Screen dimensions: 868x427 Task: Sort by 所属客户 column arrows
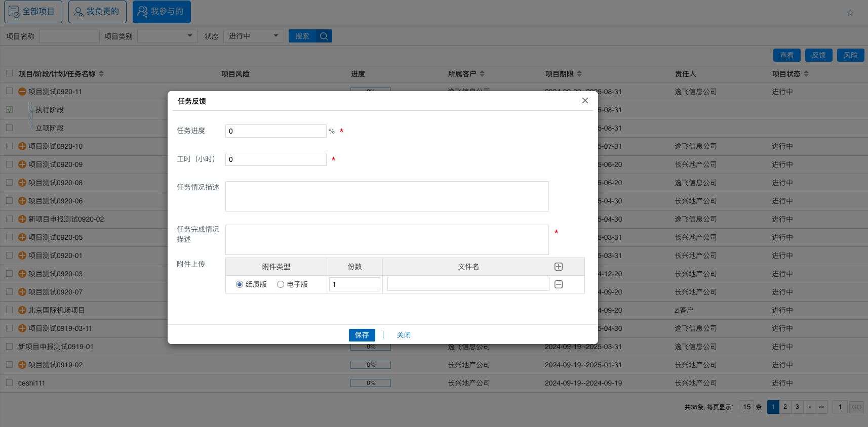(x=482, y=74)
